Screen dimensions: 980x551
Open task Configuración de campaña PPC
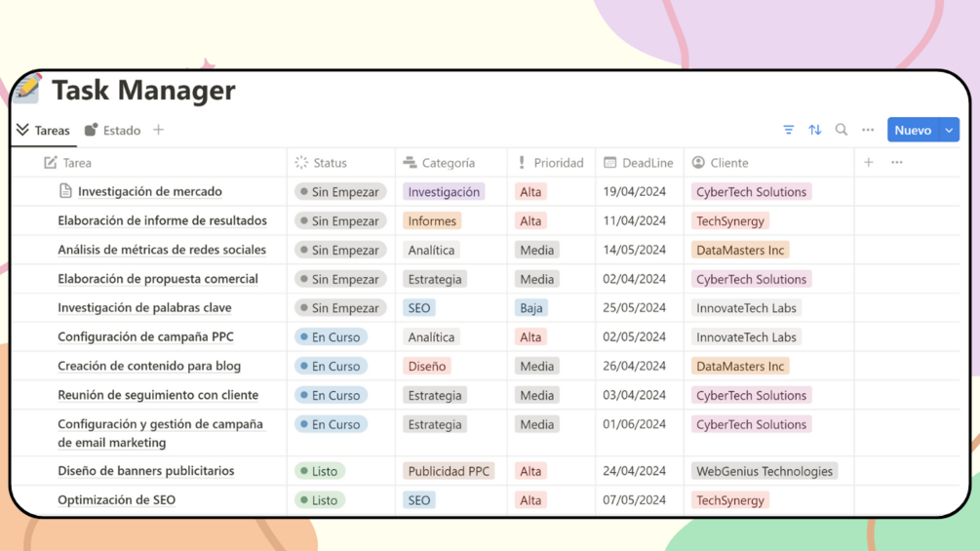(x=145, y=336)
